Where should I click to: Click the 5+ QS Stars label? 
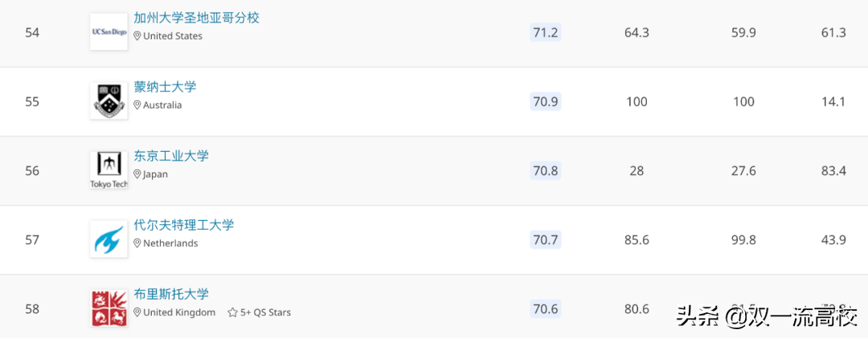click(x=265, y=312)
